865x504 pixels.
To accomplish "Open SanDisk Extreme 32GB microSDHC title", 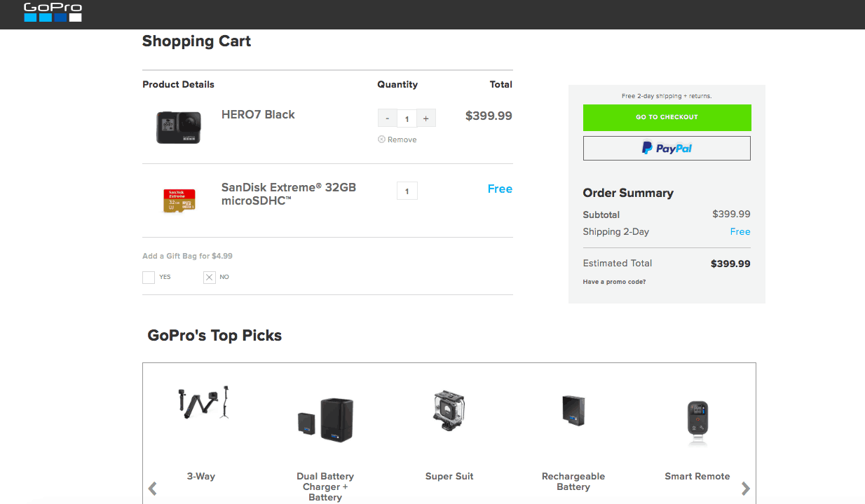I will point(289,194).
